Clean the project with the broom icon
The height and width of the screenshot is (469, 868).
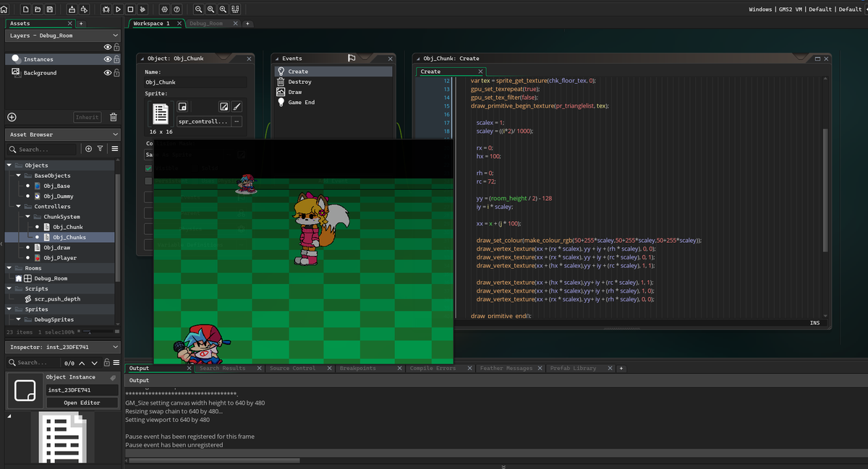click(142, 9)
